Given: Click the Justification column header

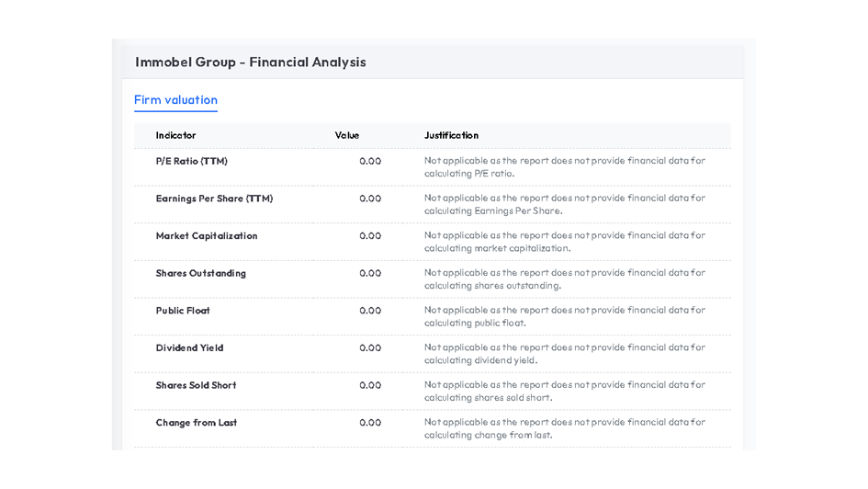Looking at the screenshot, I should click(451, 135).
